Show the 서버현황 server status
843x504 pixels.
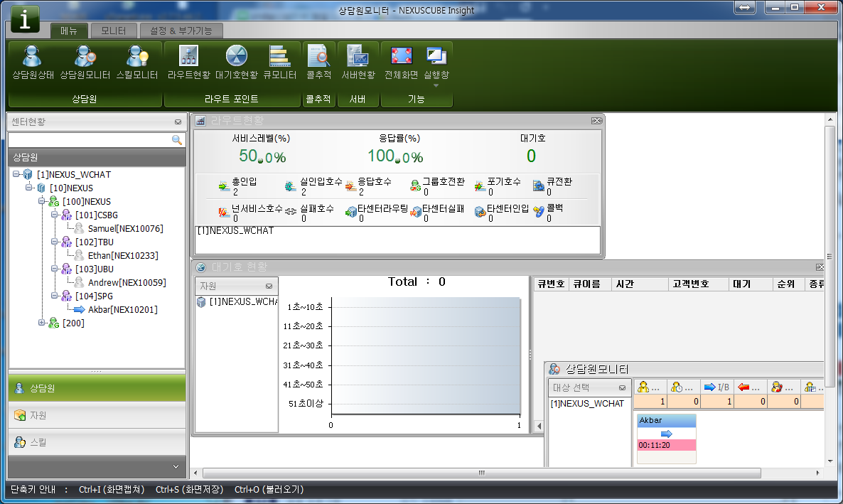(x=358, y=63)
